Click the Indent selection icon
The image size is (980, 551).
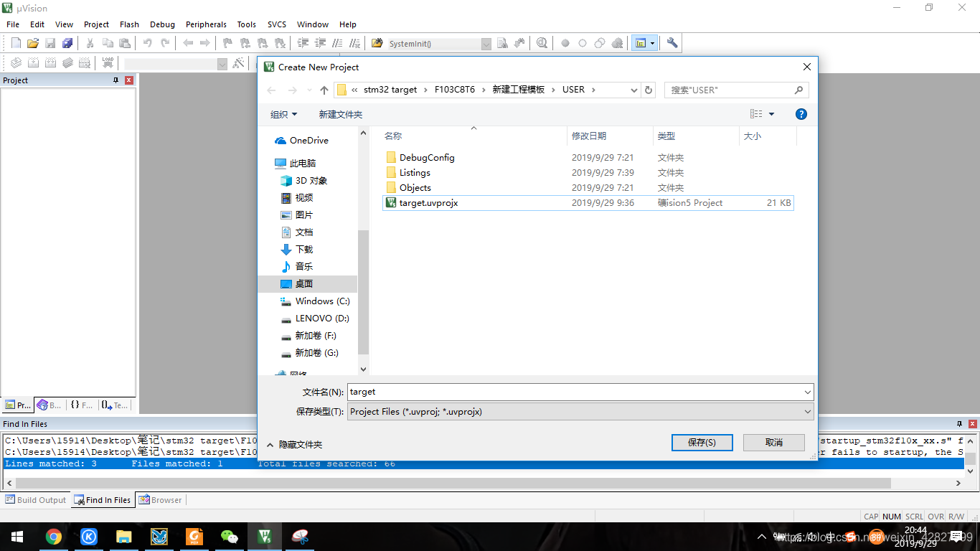[x=303, y=43]
